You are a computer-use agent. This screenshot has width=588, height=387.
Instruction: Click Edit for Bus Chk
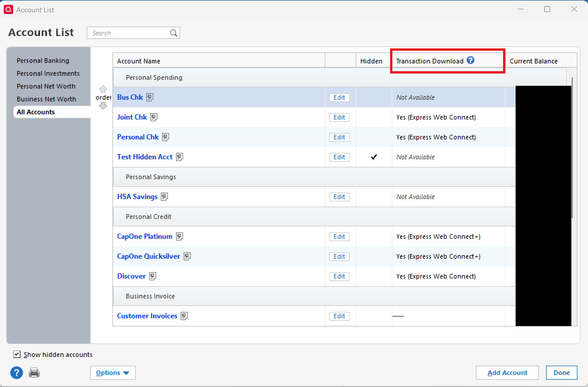339,97
